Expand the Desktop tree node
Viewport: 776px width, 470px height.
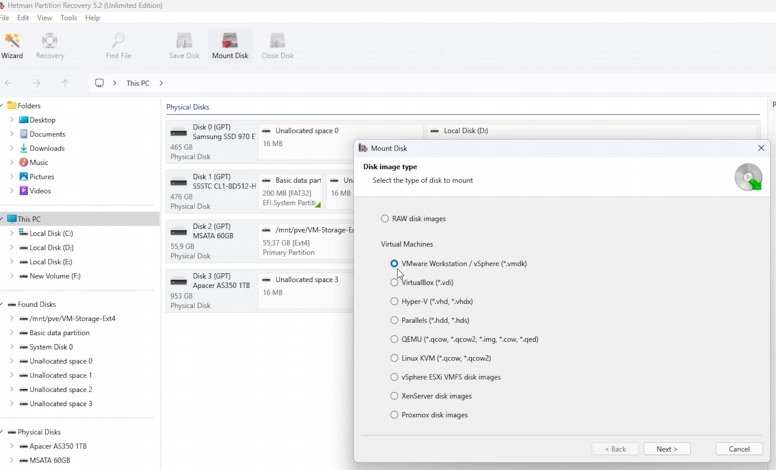click(x=11, y=120)
